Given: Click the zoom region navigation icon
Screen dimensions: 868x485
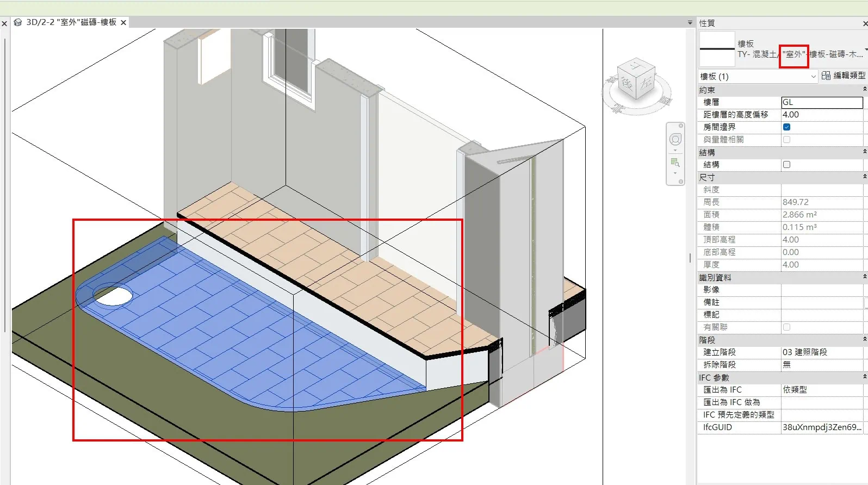Looking at the screenshot, I should (675, 163).
